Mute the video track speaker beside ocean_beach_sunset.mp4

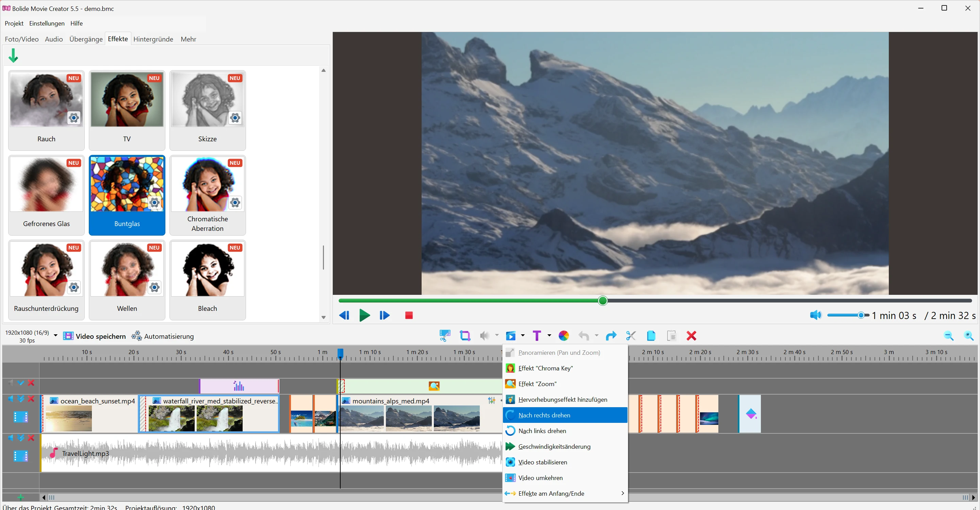tap(10, 399)
